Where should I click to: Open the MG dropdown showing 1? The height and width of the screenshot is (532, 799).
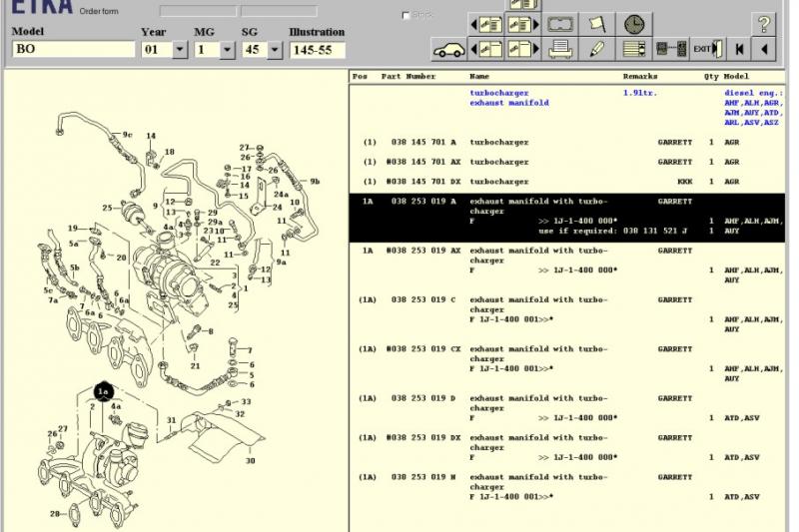[x=228, y=50]
